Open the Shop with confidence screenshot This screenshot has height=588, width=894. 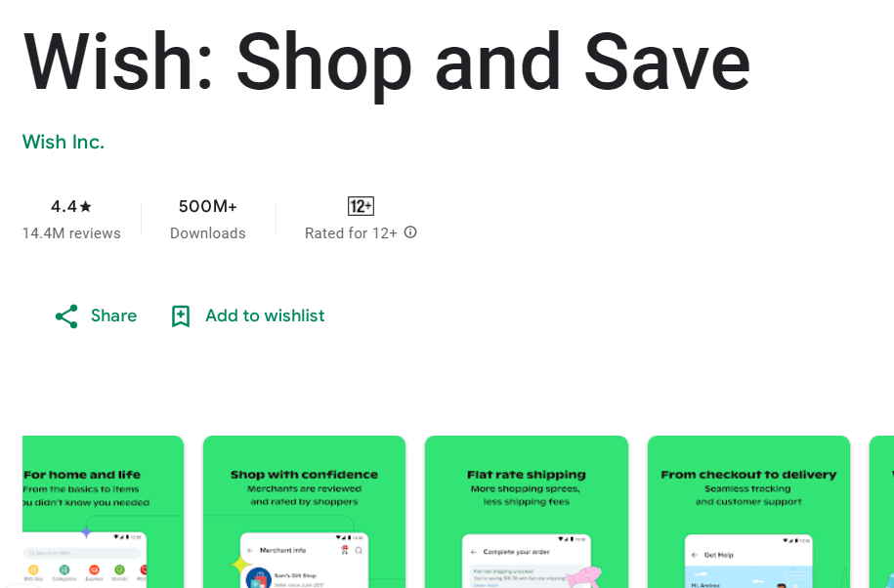pos(305,512)
